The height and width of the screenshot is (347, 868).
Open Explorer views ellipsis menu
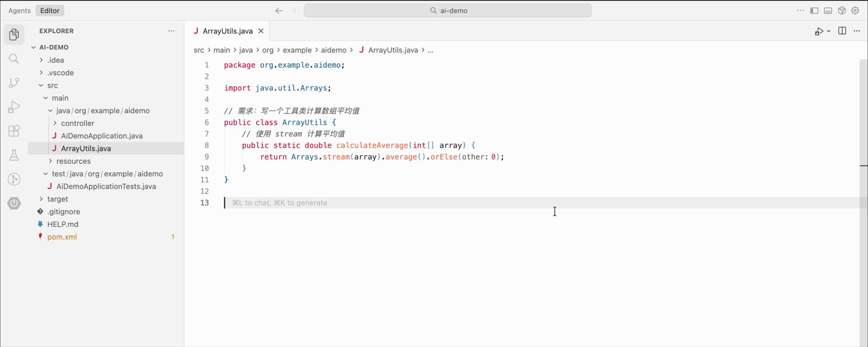pos(171,31)
